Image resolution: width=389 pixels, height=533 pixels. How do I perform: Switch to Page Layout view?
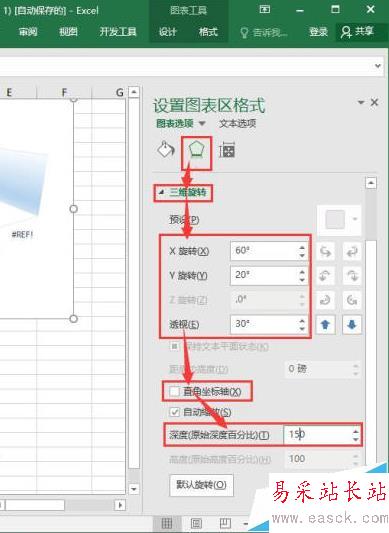[x=196, y=523]
